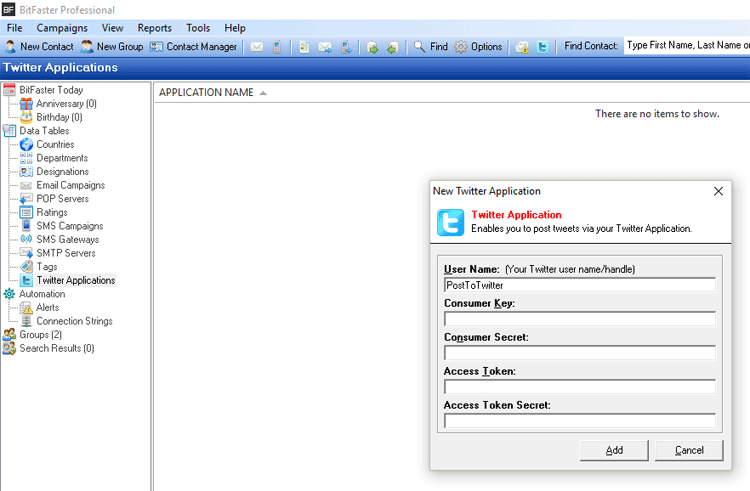Click the Cancel button in dialog

tap(689, 450)
